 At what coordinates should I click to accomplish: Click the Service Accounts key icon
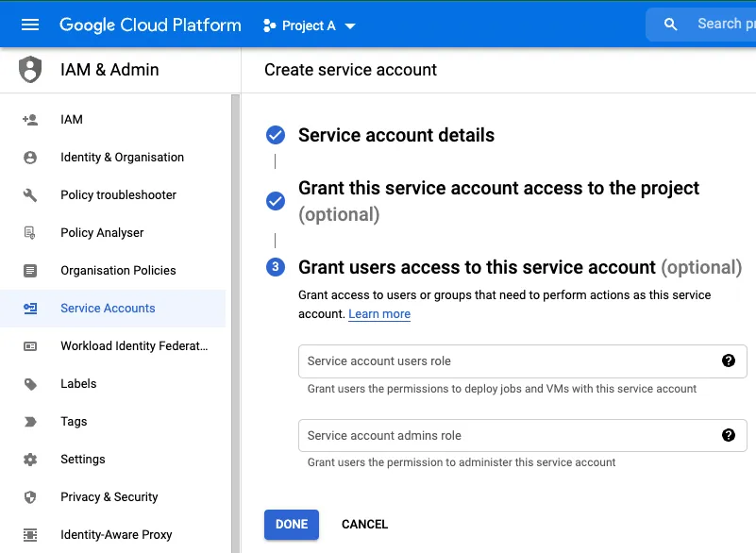click(x=30, y=308)
